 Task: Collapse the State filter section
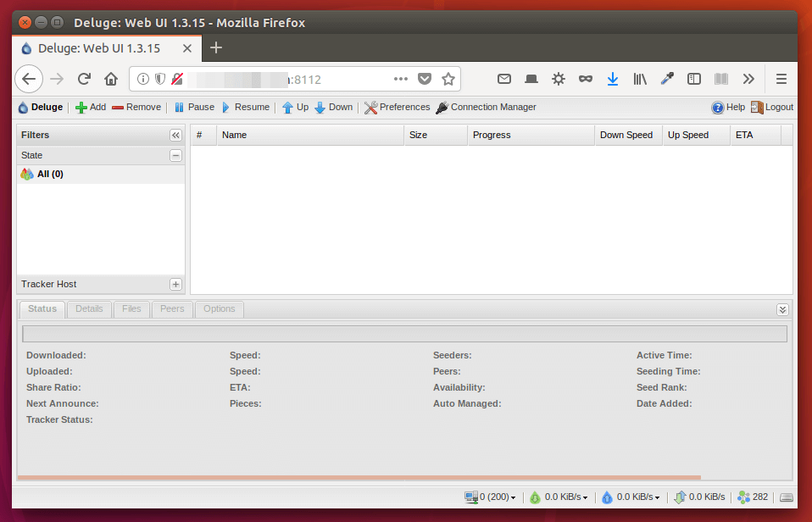[x=175, y=156]
